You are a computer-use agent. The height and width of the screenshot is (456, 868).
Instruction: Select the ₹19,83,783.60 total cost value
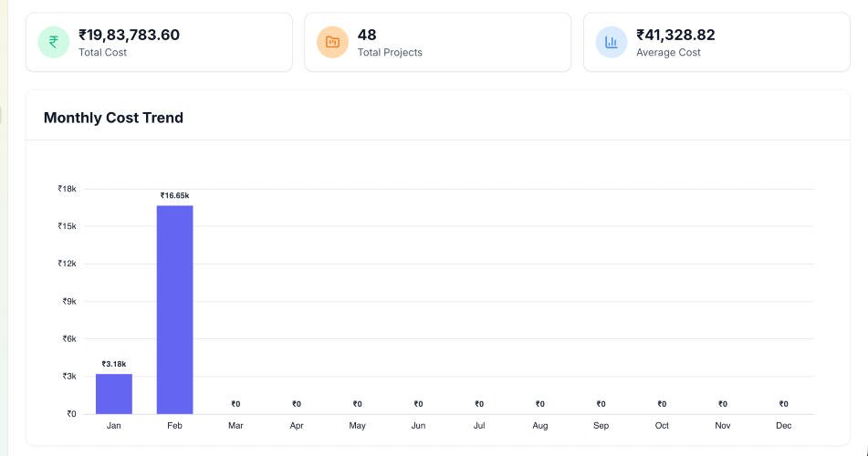pos(129,35)
